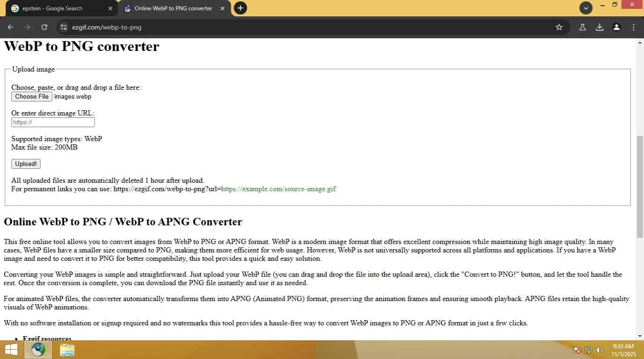Open File Explorer from the taskbar
This screenshot has width=644, height=359.
67,350
